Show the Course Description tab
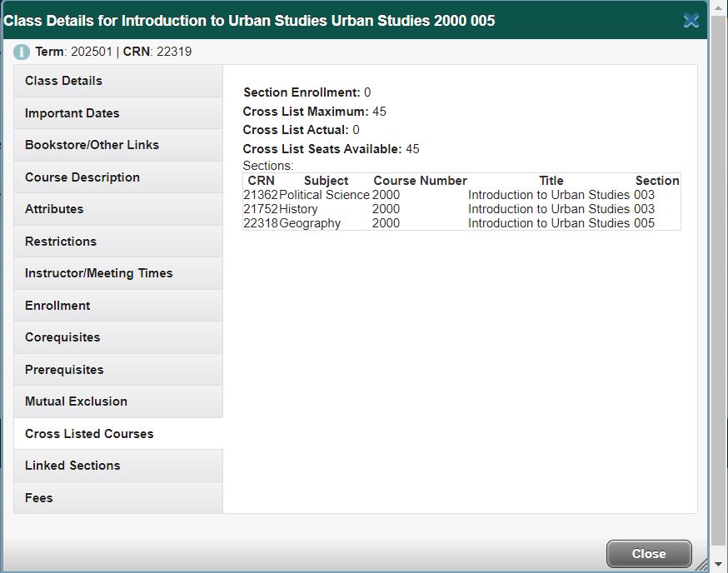The width and height of the screenshot is (728, 573). coord(118,177)
